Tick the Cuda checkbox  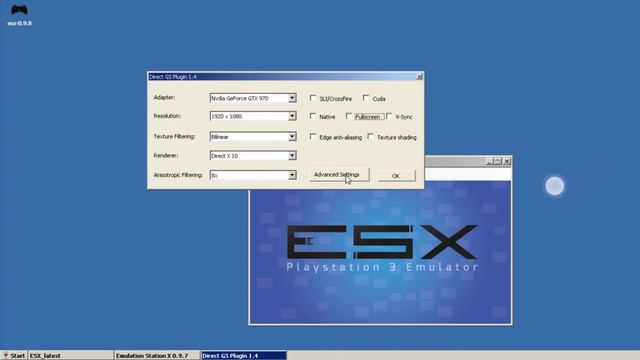[366, 98]
